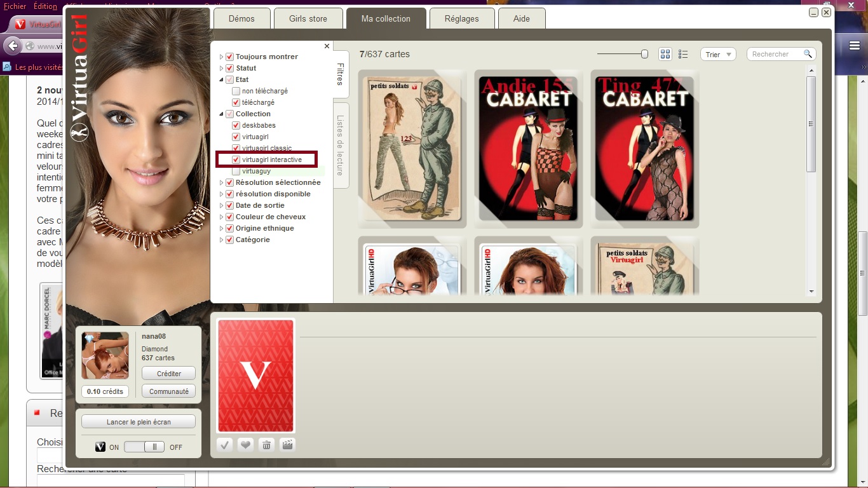The height and width of the screenshot is (488, 868).
Task: Click the heart favorite icon below the red card
Action: tap(245, 445)
